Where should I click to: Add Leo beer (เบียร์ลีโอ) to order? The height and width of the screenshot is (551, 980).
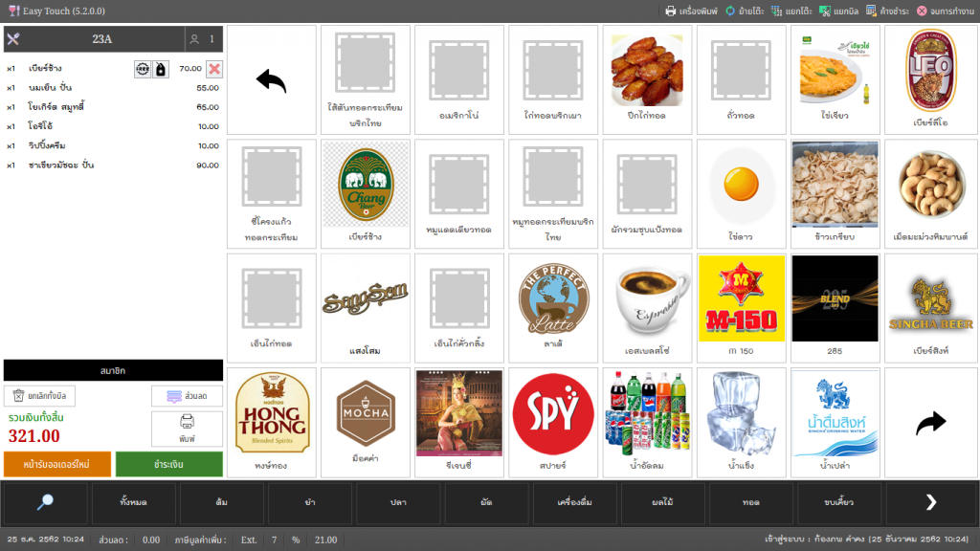tap(930, 80)
